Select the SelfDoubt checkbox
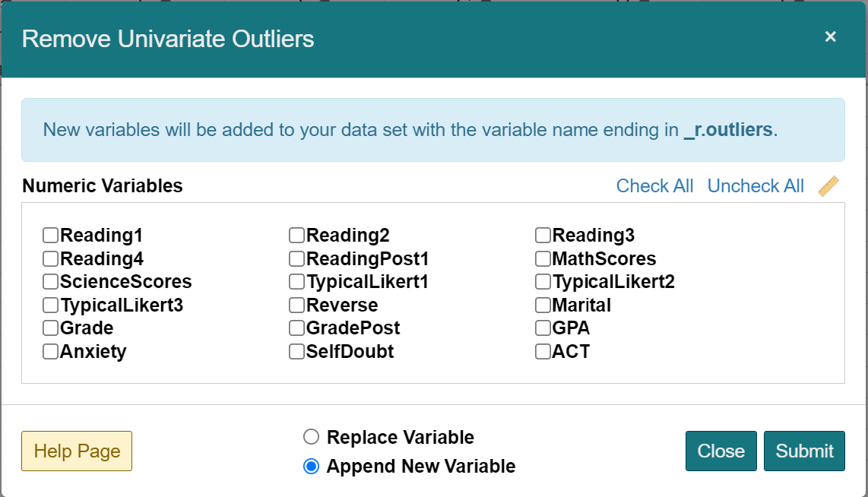 pyautogui.click(x=296, y=351)
